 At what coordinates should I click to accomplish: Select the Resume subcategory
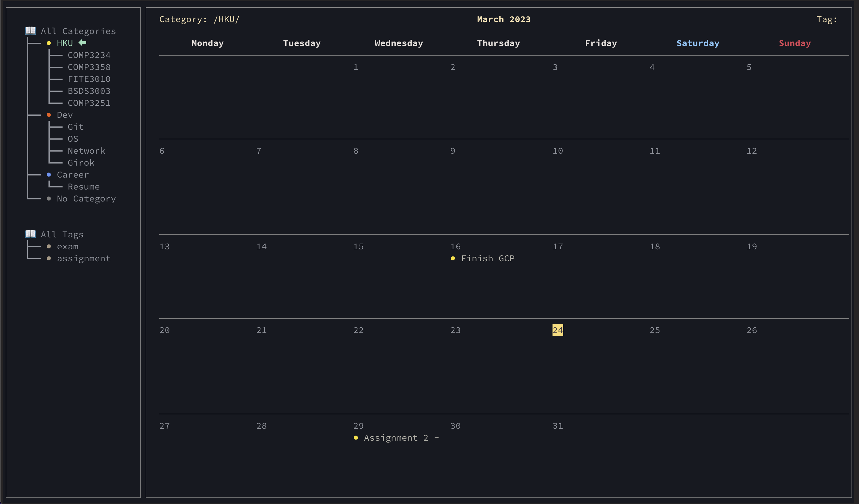(x=84, y=187)
